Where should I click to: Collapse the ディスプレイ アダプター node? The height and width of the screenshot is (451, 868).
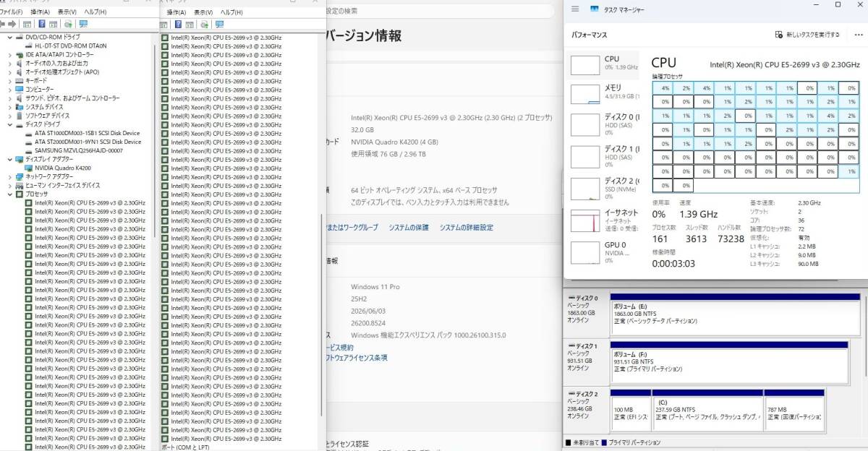pyautogui.click(x=9, y=158)
